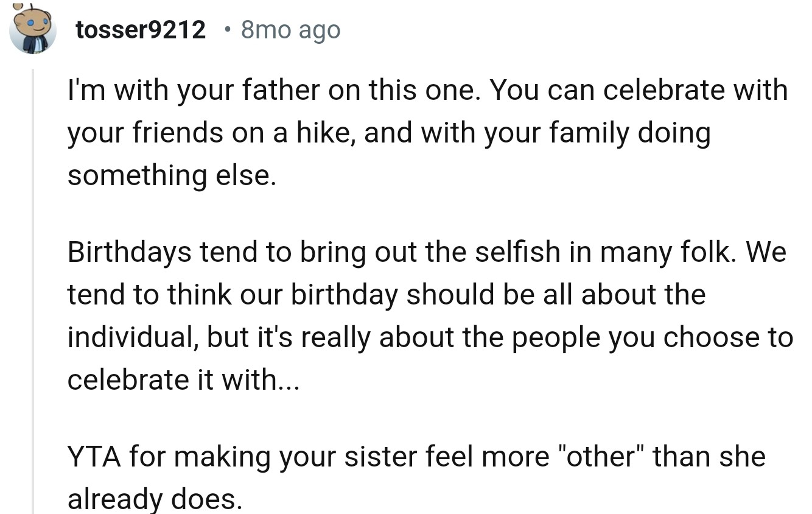Click the "8mo ago" comment timestamp
812x514 pixels.
pyautogui.click(x=290, y=29)
